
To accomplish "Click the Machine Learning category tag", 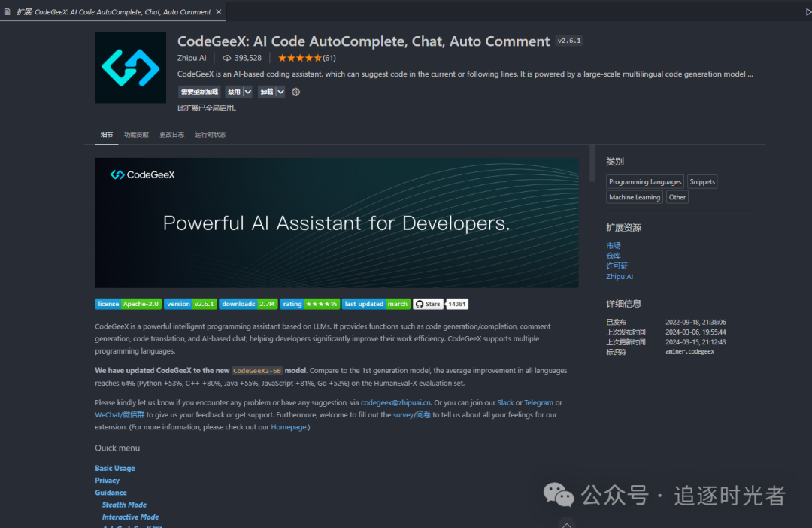I will pos(635,197).
